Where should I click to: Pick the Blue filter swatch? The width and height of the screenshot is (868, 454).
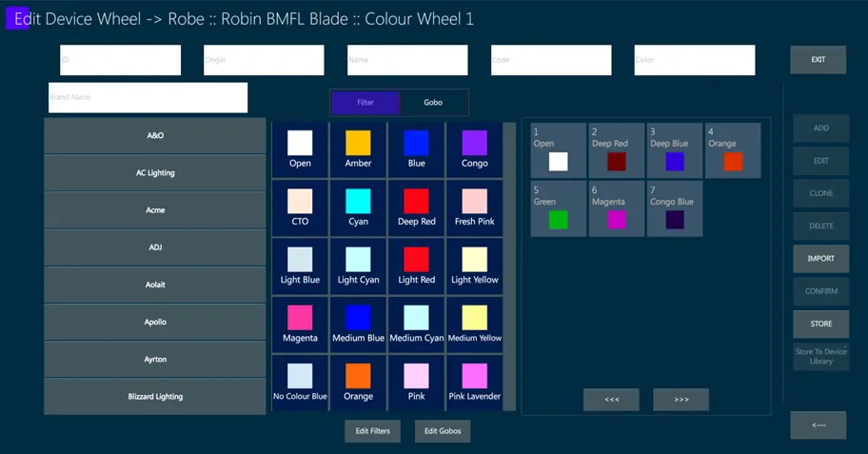click(x=416, y=150)
